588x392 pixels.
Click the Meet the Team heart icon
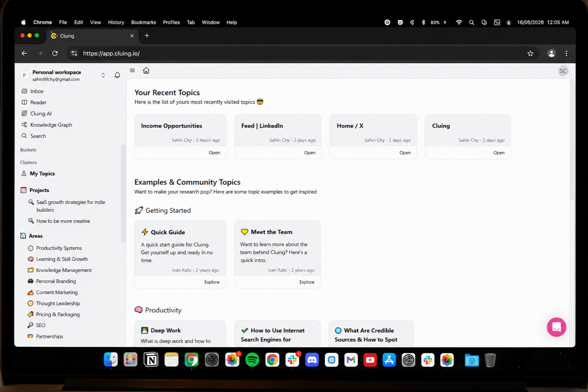click(x=244, y=232)
